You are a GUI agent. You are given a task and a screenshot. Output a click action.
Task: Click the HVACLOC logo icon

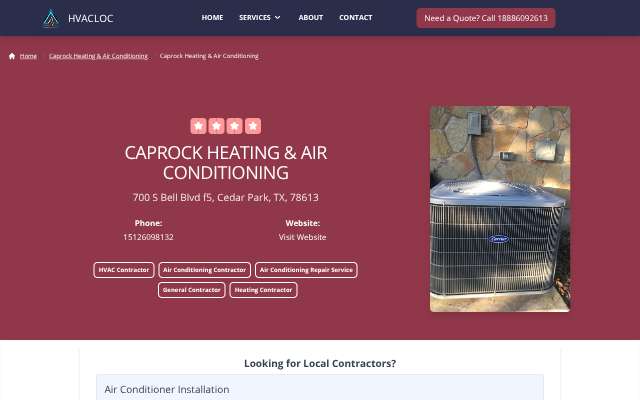tap(51, 18)
